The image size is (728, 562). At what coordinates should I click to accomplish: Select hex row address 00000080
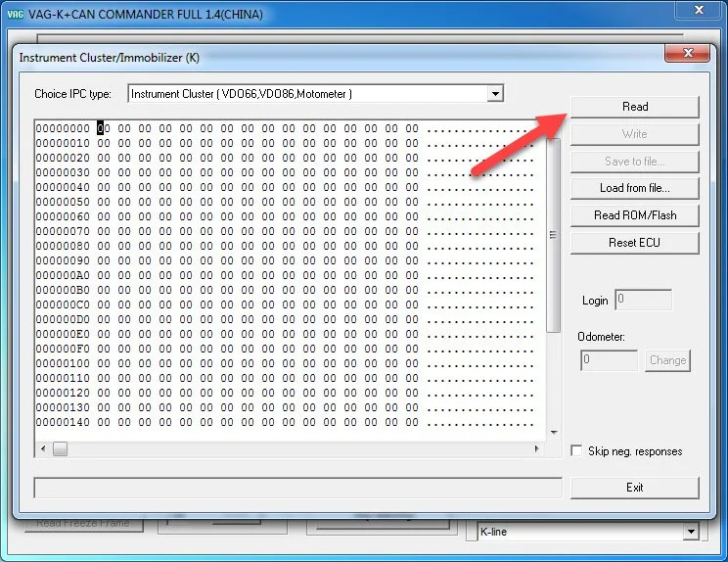[63, 246]
